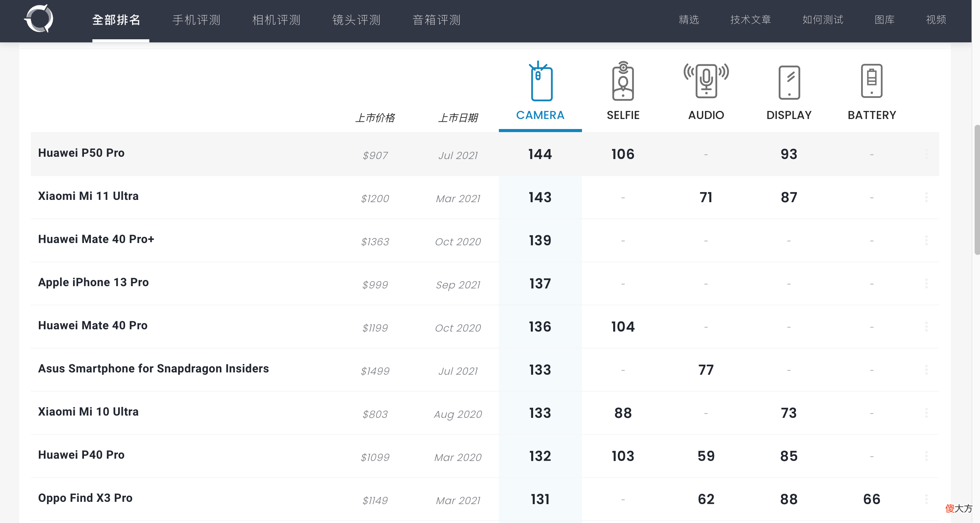Go to 技术文章 page
Image resolution: width=980 pixels, height=523 pixels.
(x=751, y=20)
